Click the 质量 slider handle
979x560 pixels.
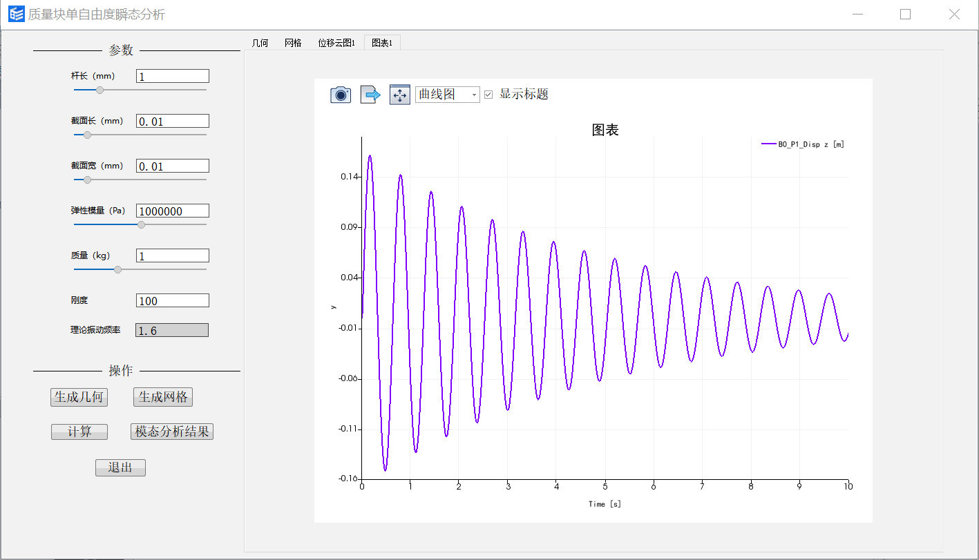point(117,269)
